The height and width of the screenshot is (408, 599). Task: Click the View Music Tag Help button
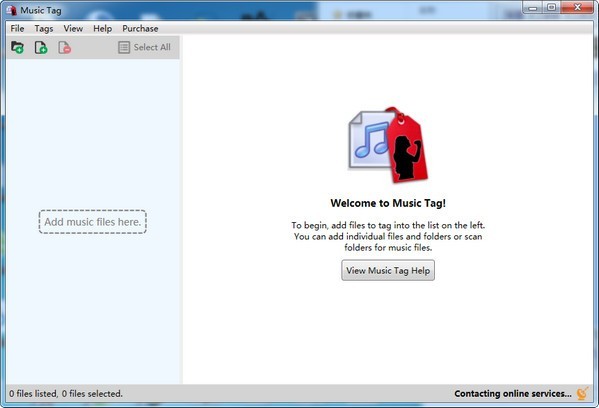tap(388, 270)
